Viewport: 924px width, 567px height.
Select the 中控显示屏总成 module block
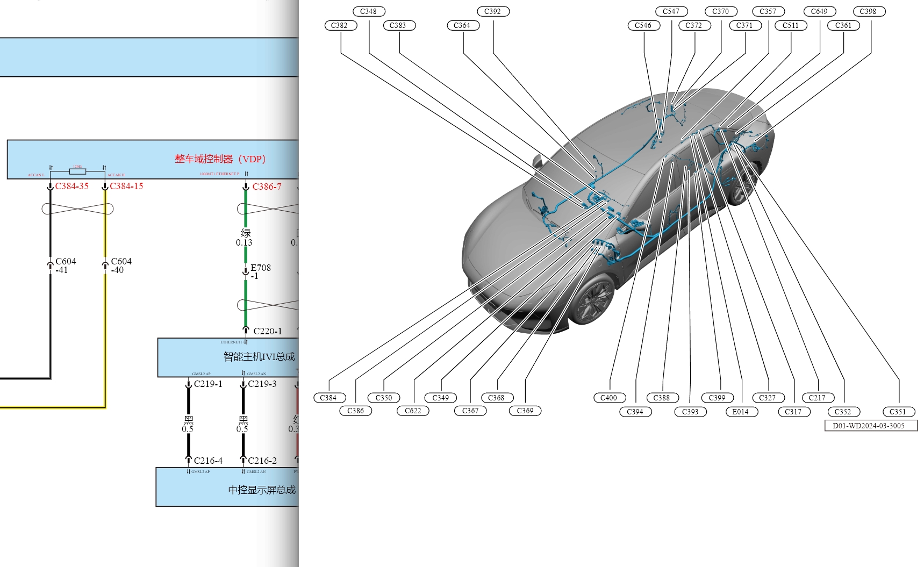tap(261, 490)
